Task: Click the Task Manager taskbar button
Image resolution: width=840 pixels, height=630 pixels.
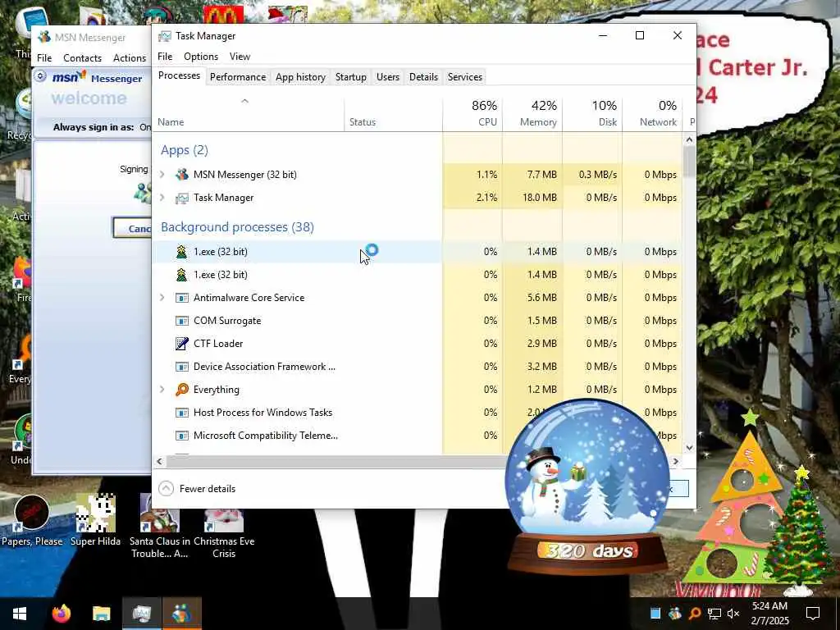Action: pyautogui.click(x=142, y=614)
